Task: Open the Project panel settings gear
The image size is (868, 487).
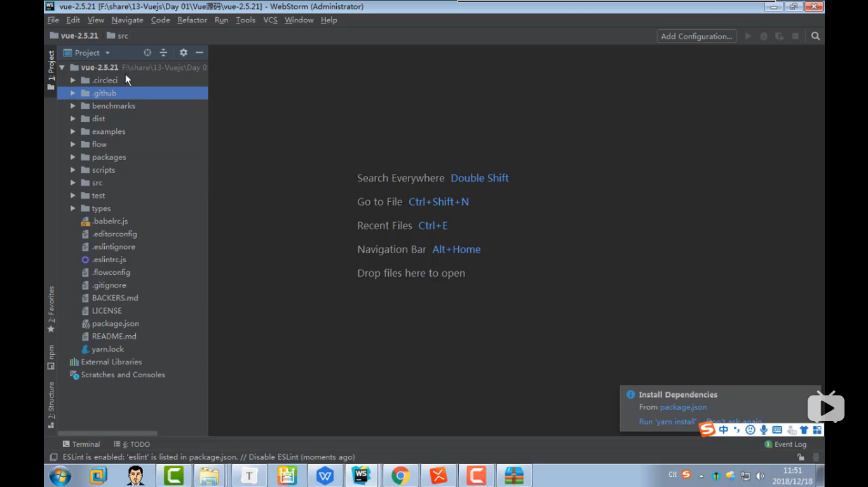Action: 183,53
